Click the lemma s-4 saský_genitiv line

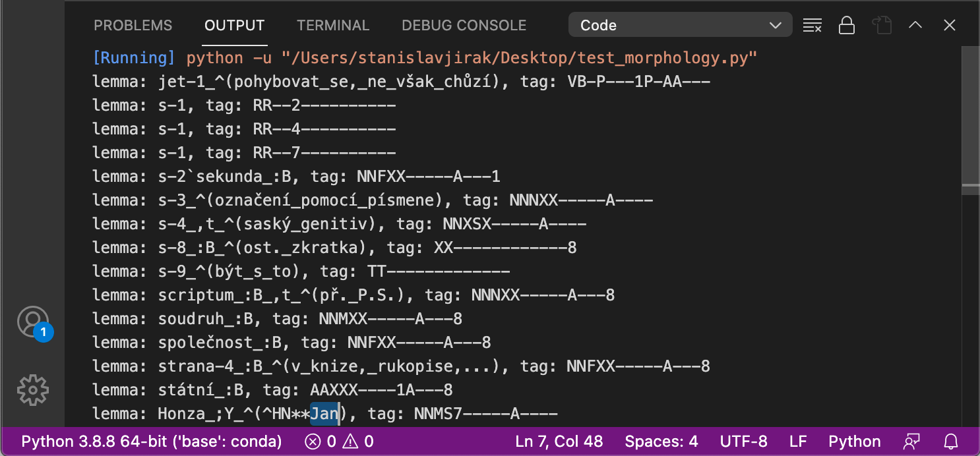point(339,224)
